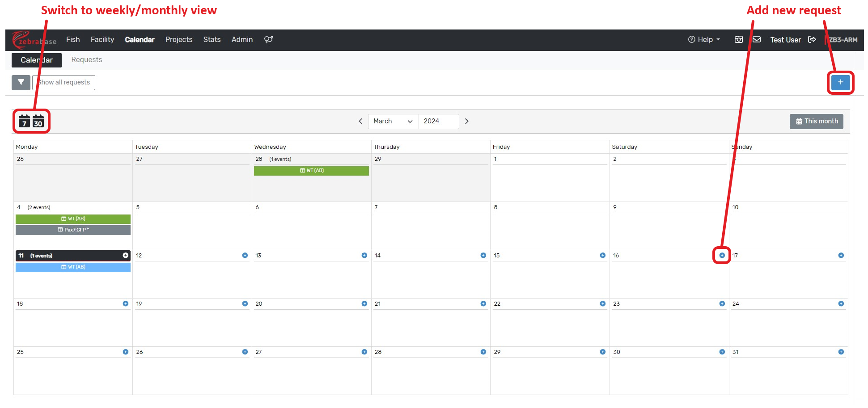This screenshot has width=868, height=408.
Task: Switch to the Requests tab
Action: tap(86, 60)
